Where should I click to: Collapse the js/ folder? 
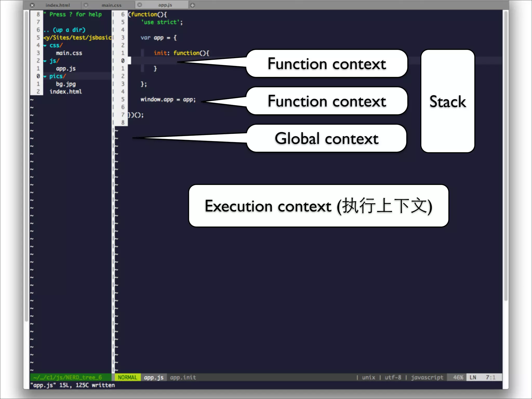[45, 61]
